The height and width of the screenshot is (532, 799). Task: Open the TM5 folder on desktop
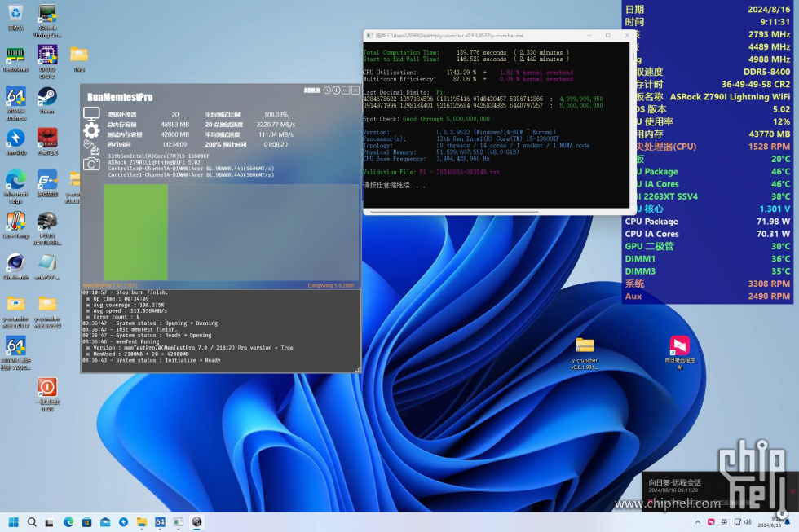79,59
